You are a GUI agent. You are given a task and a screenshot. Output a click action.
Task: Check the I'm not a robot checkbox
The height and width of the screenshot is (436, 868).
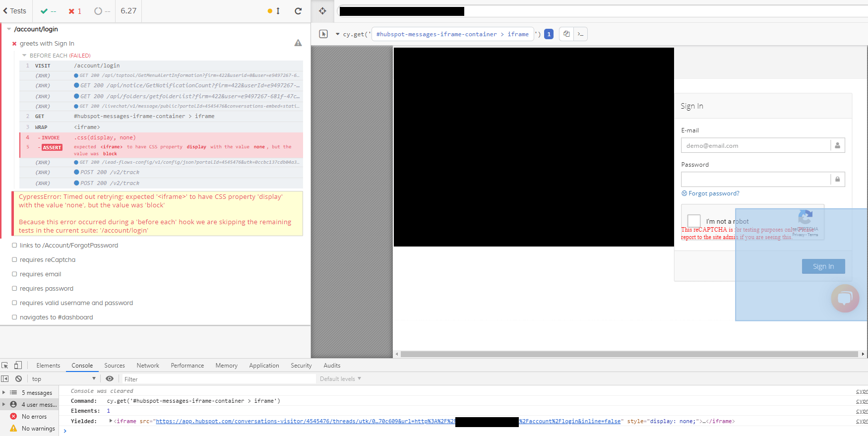[x=694, y=221]
